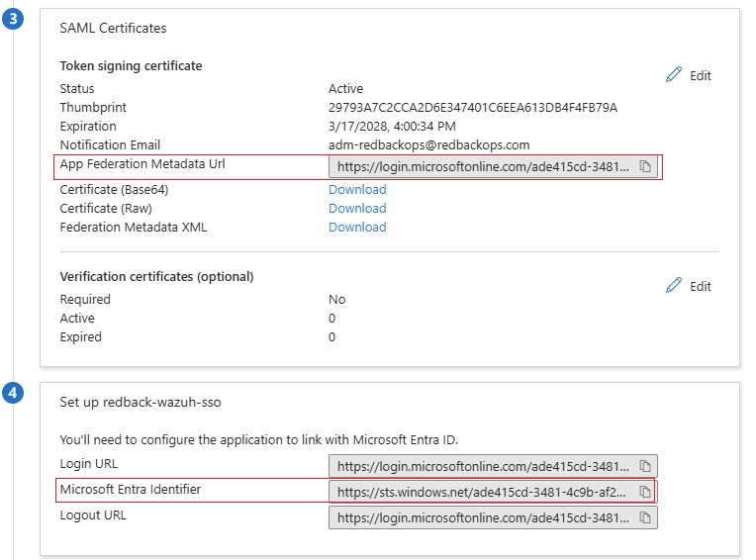Click the Expiration label
The width and height of the screenshot is (756, 560).
(88, 127)
